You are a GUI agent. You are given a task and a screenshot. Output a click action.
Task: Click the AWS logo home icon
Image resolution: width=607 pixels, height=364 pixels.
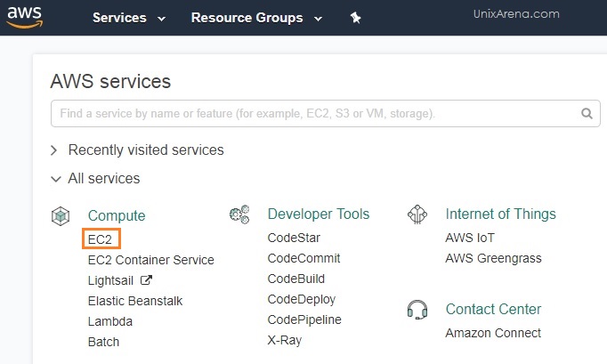[25, 18]
